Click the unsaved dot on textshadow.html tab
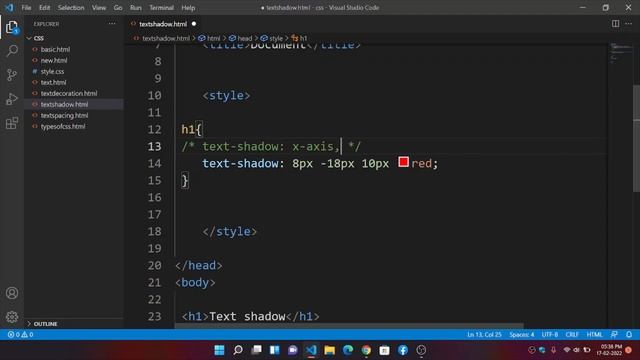This screenshot has height=360, width=640. pos(194,24)
